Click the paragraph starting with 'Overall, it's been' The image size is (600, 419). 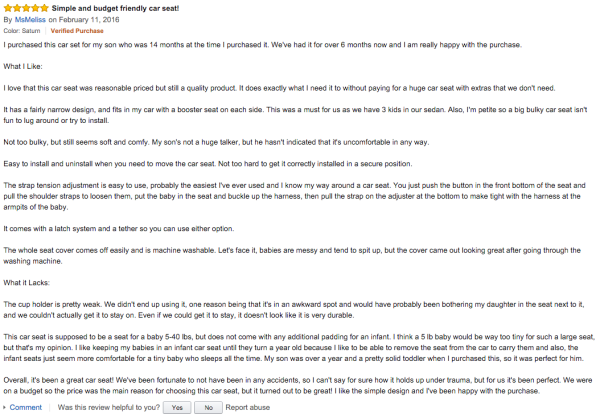298,386
